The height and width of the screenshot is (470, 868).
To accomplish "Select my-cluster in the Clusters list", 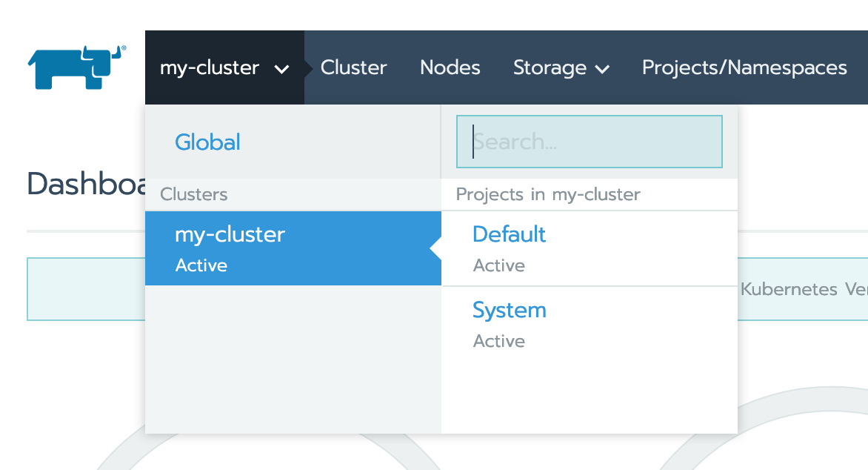I will coord(230,234).
